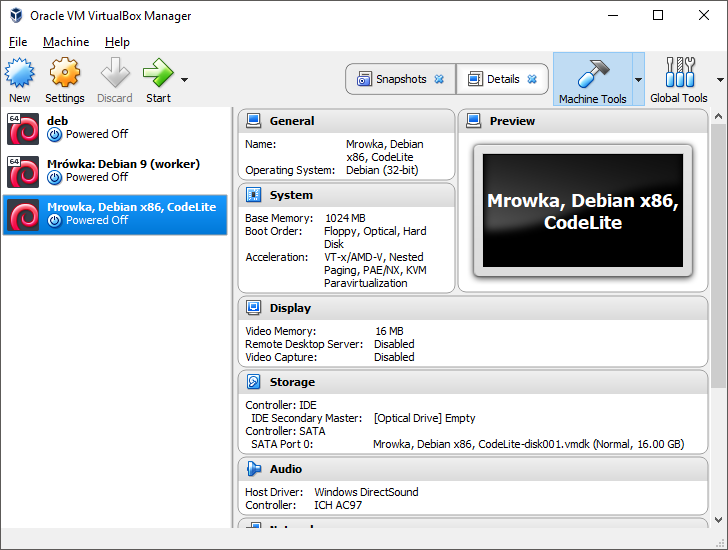Click the New virtual machine icon
The image size is (728, 550).
coord(20,73)
